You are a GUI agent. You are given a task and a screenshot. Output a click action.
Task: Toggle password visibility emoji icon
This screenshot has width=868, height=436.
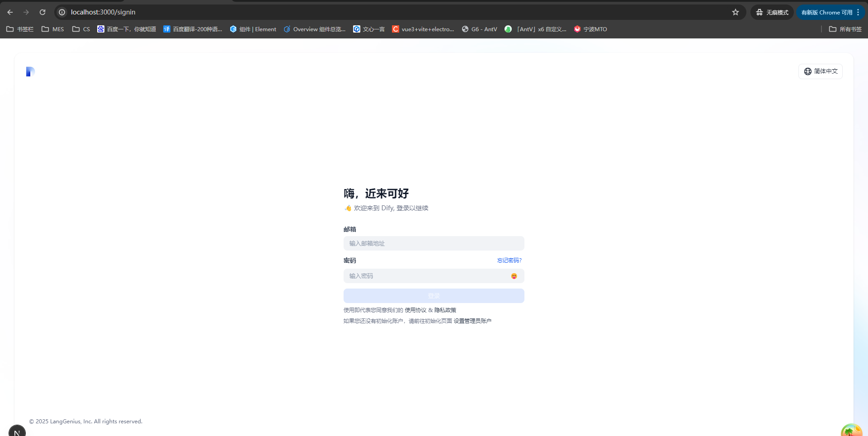tap(514, 276)
